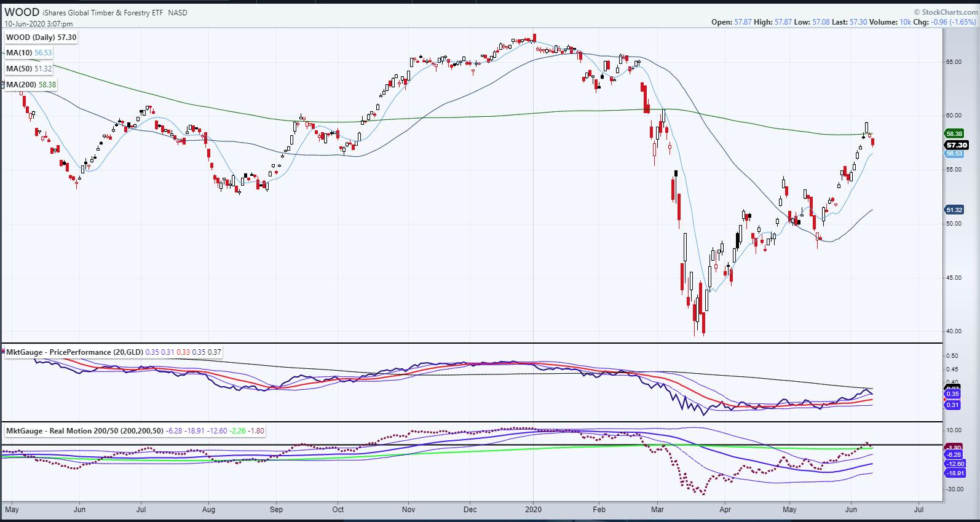Click the WOOD (Daily) 57.30 legend entry
Screen dimensions: 980x522
click(x=41, y=38)
